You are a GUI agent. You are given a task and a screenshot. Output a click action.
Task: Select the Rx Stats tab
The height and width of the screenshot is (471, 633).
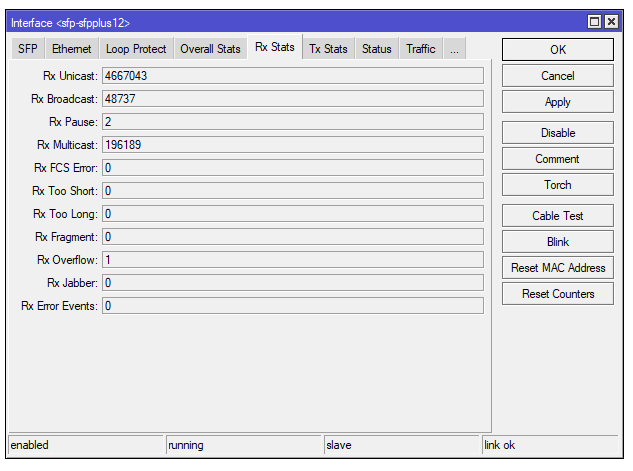click(x=275, y=47)
